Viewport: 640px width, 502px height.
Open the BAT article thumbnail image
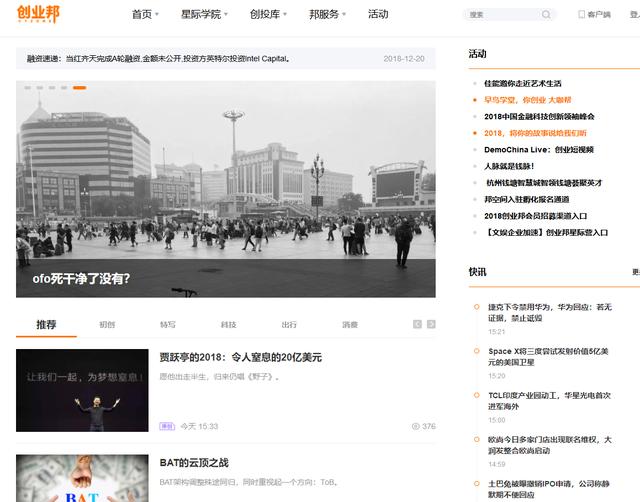point(82,478)
